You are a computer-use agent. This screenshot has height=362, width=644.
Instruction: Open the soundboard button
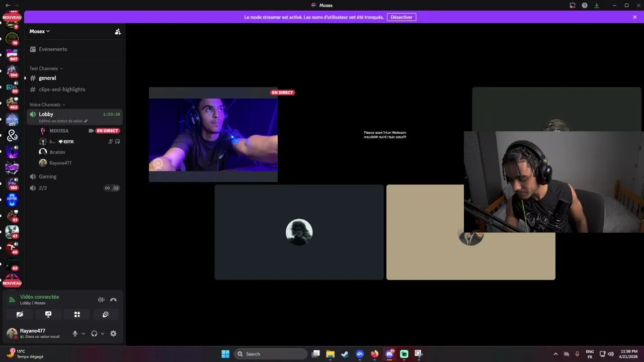(x=106, y=314)
